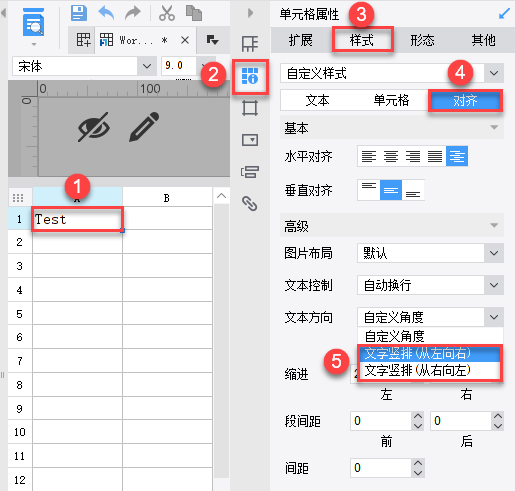This screenshot has width=515, height=491.
Task: Click the Copy icon in the toolbar
Action: click(x=194, y=13)
